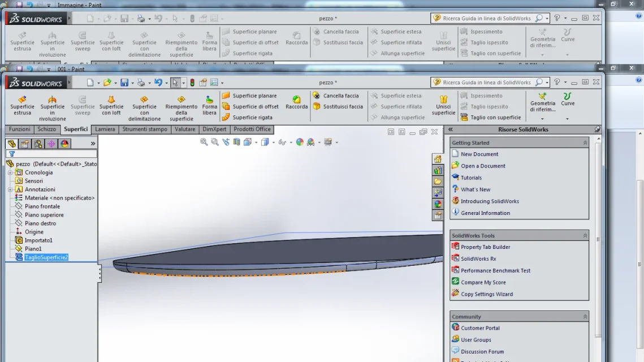Expand the Cronologia tree node
The image size is (644, 362).
[x=10, y=173]
